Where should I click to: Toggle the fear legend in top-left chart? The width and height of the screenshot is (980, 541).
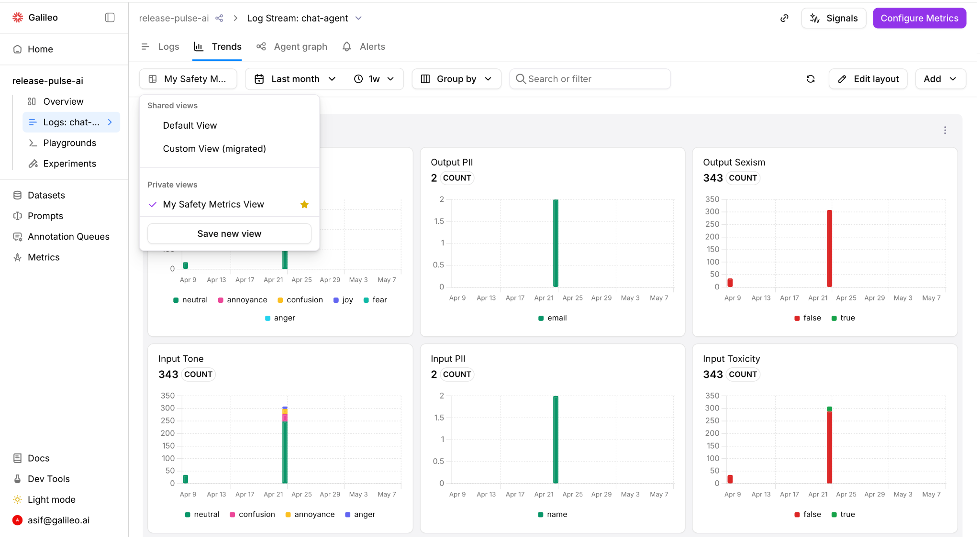pos(375,300)
